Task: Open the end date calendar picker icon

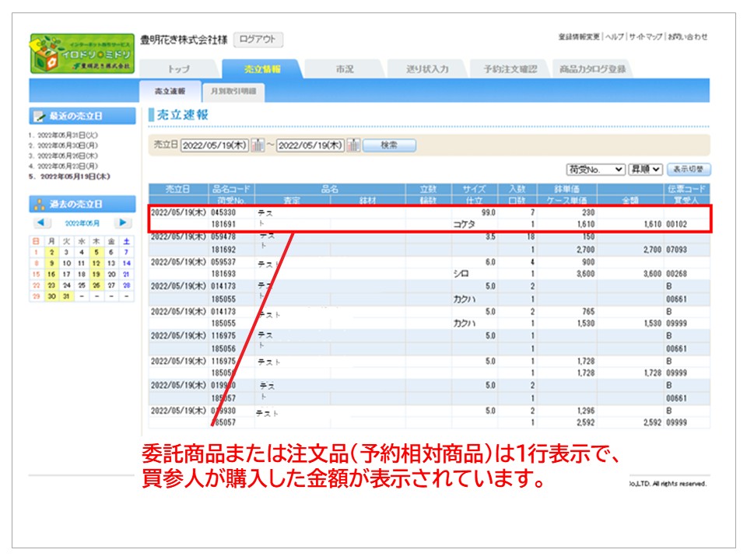Action: pos(352,145)
